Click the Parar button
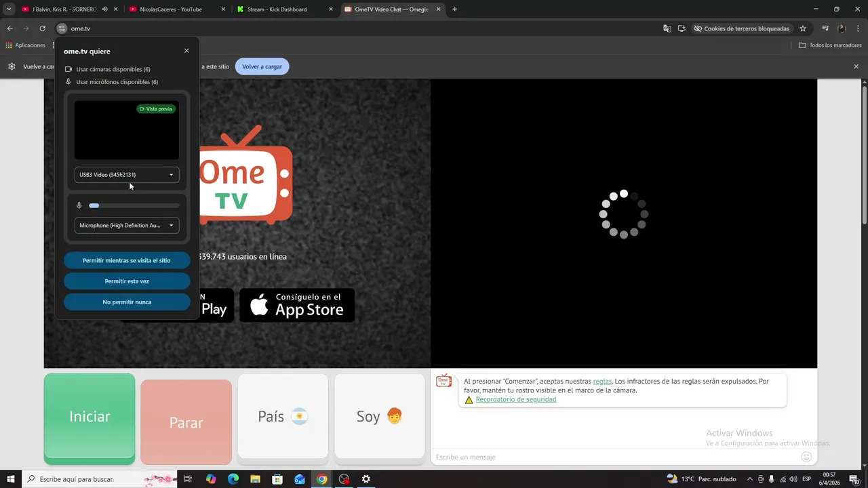868x488 pixels. pyautogui.click(x=186, y=422)
